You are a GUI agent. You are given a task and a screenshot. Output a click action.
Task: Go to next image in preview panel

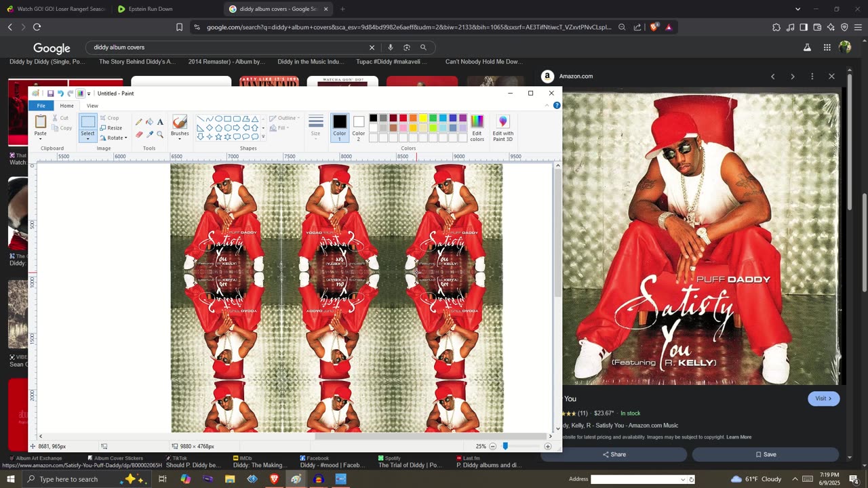792,76
